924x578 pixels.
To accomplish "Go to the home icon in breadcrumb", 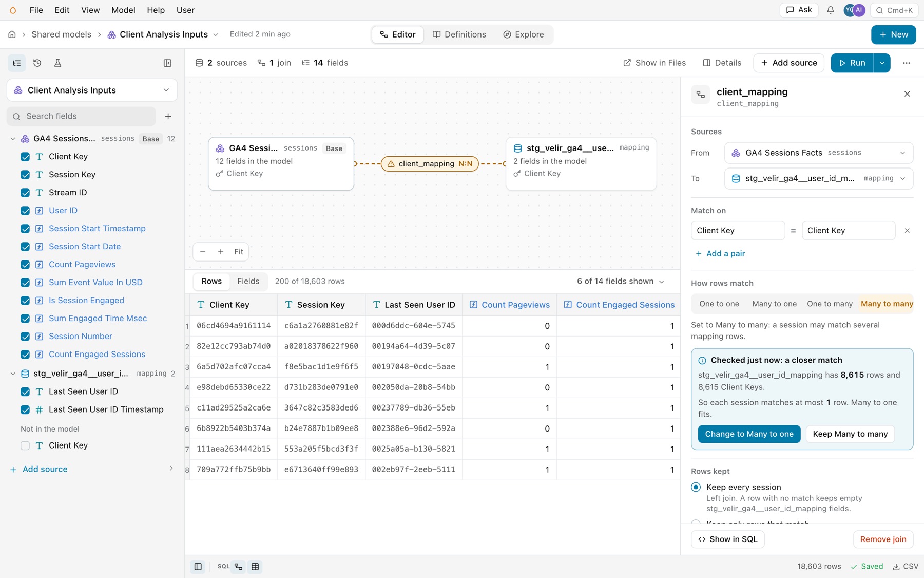I will (12, 34).
